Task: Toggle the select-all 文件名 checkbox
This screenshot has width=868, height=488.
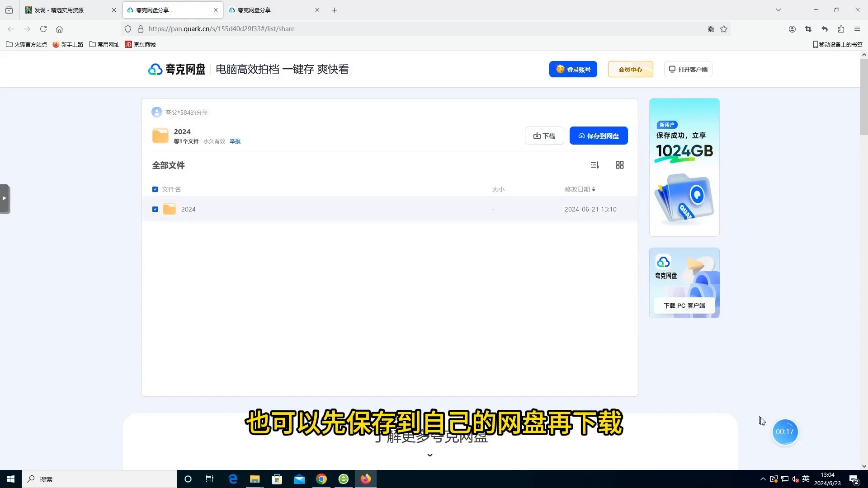Action: point(155,189)
